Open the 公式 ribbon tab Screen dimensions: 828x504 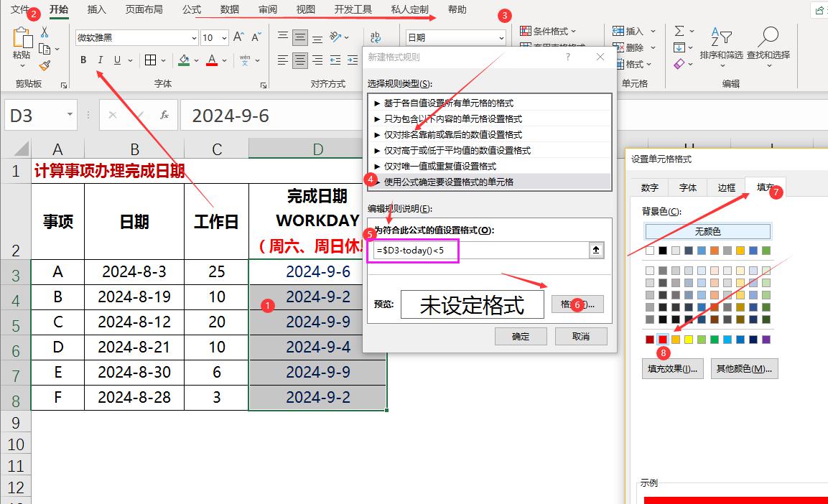[192, 9]
